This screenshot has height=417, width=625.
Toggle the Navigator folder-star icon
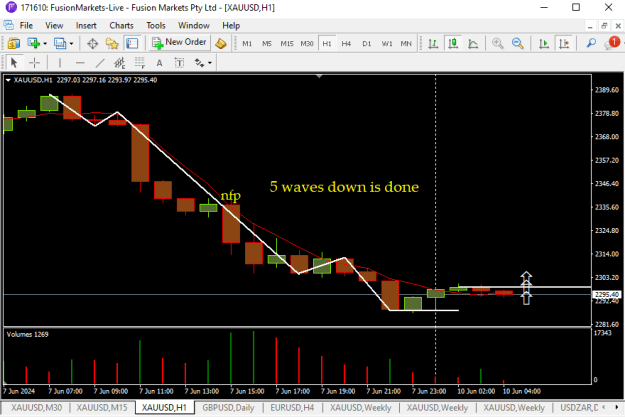click(x=112, y=43)
